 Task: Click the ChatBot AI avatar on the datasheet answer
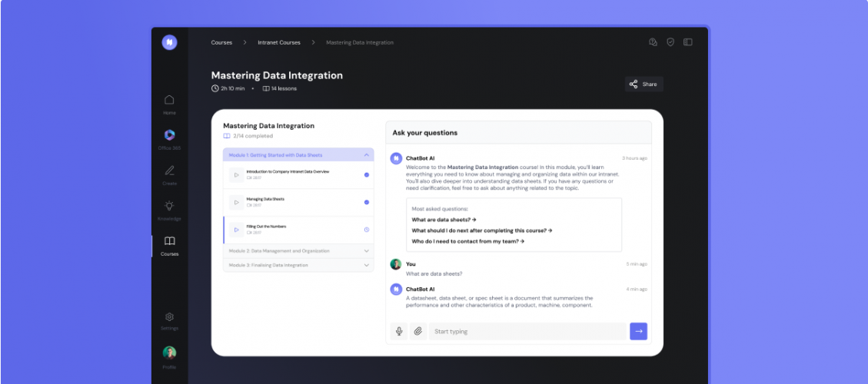(x=397, y=289)
